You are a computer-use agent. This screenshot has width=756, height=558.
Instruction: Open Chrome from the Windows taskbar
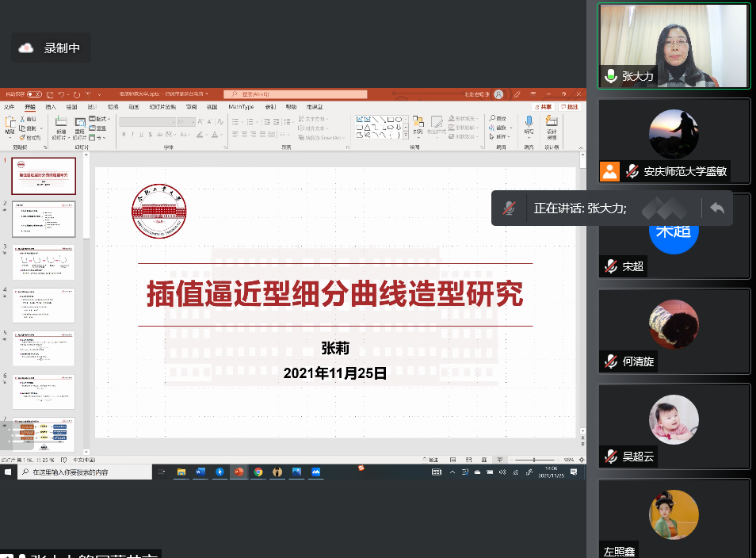click(258, 472)
